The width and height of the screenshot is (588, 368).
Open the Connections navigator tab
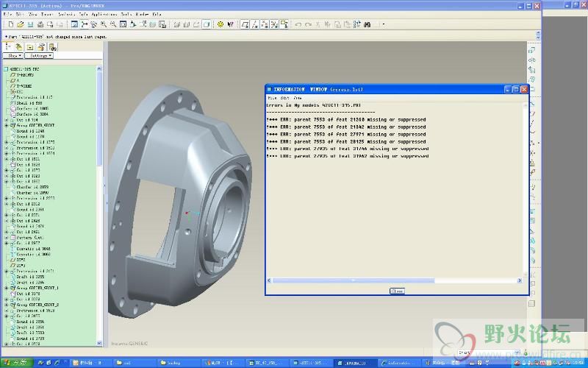(41, 47)
